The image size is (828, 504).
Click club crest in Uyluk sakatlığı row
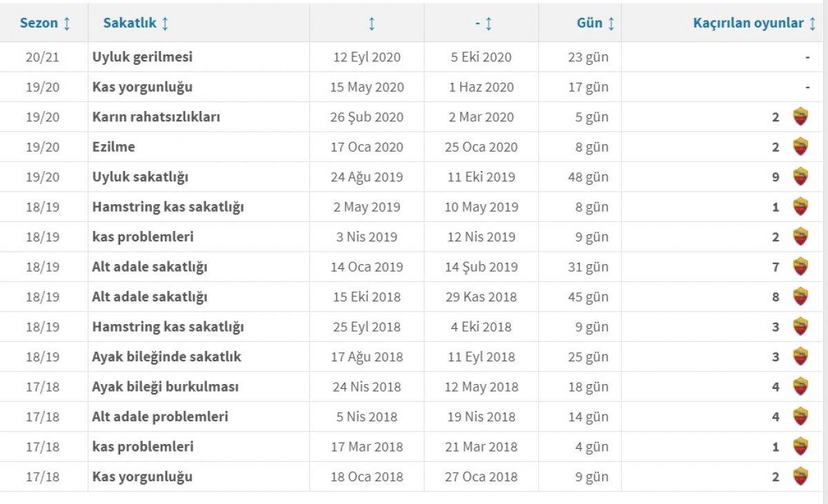tap(800, 177)
